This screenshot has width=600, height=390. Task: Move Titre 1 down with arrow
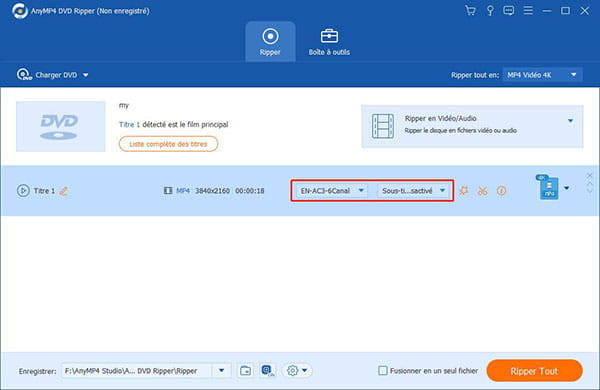(590, 191)
